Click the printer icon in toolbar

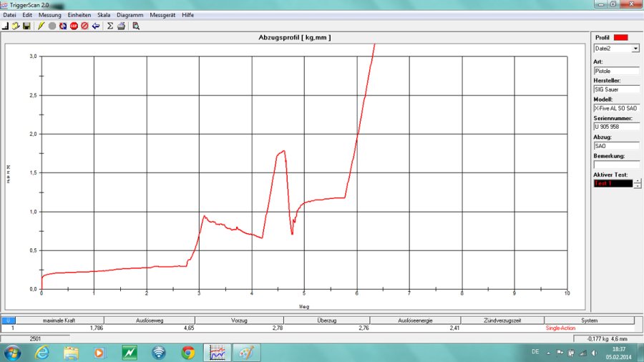point(121,26)
